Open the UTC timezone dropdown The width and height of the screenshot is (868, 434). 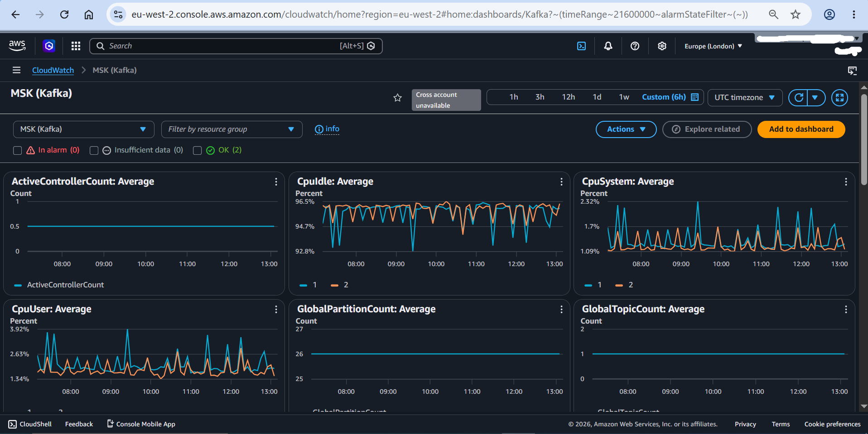click(x=745, y=97)
